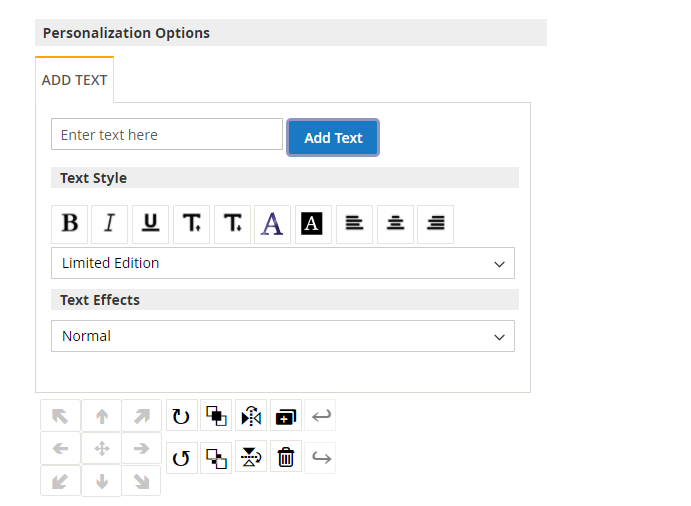Rotate the object clockwise
The height and width of the screenshot is (506, 691).
181,416
